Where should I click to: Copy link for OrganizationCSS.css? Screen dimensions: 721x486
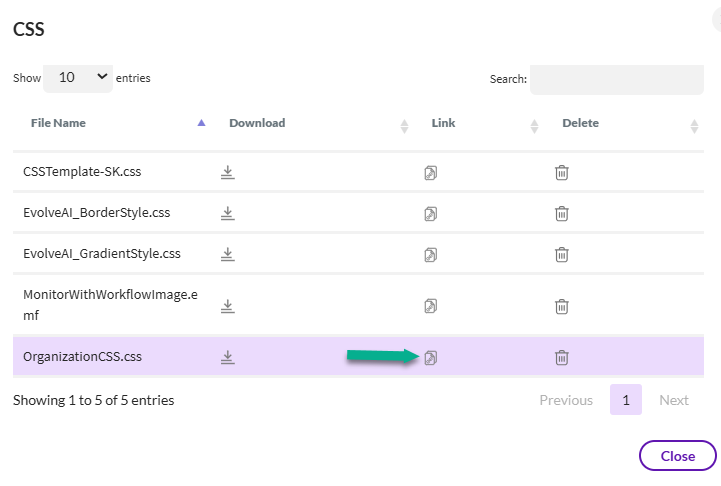431,357
